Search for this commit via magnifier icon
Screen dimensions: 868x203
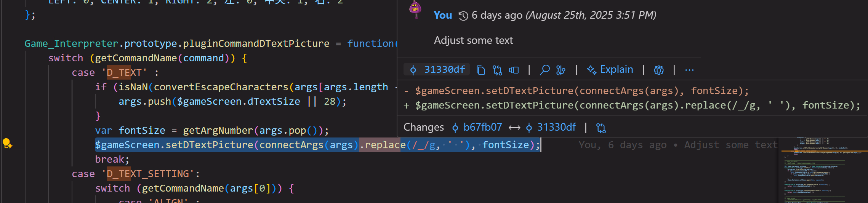545,70
